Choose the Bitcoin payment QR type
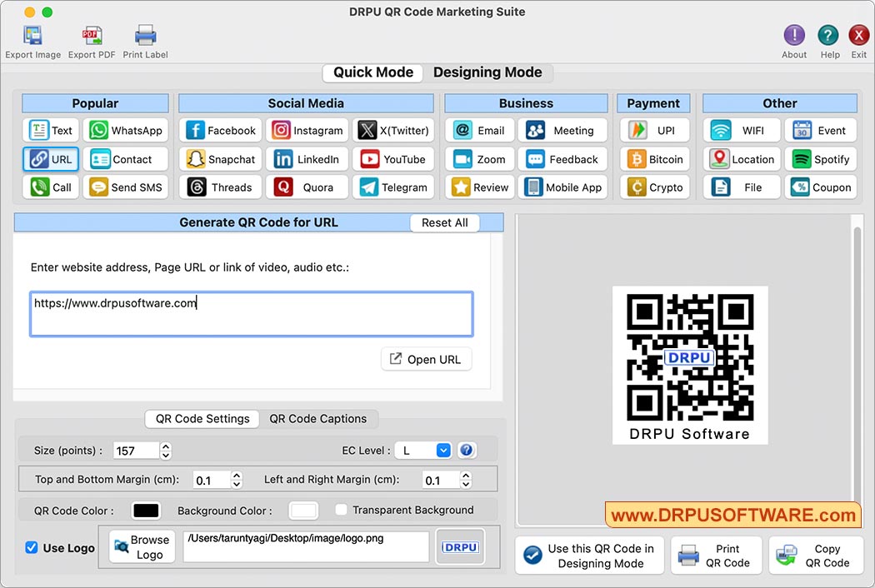The image size is (875, 588). [654, 158]
